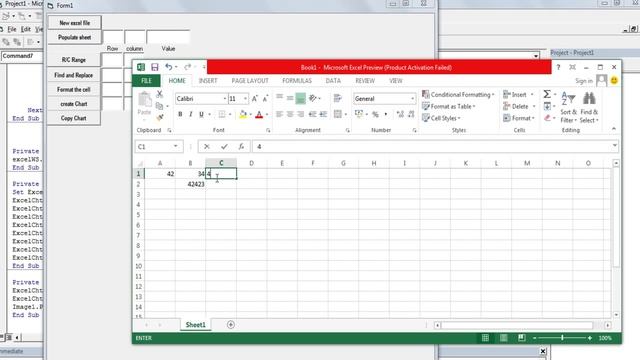Click the red Font Color A

pos(259,115)
